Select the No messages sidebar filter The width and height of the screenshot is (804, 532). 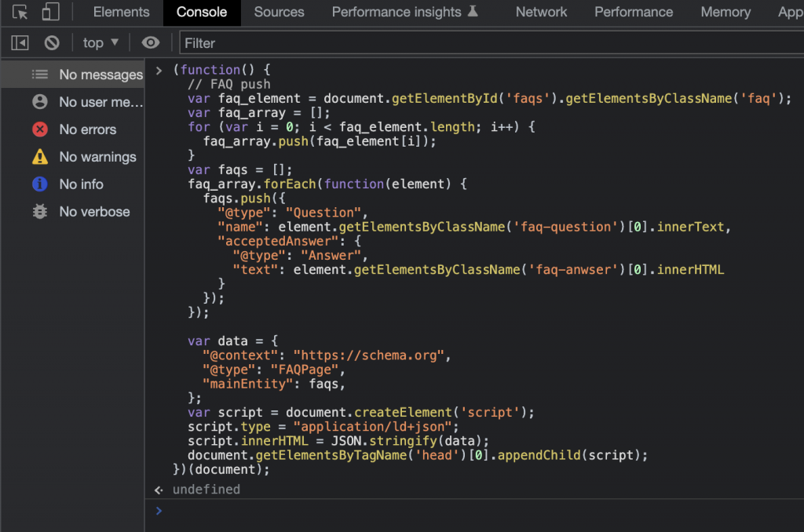click(x=73, y=75)
